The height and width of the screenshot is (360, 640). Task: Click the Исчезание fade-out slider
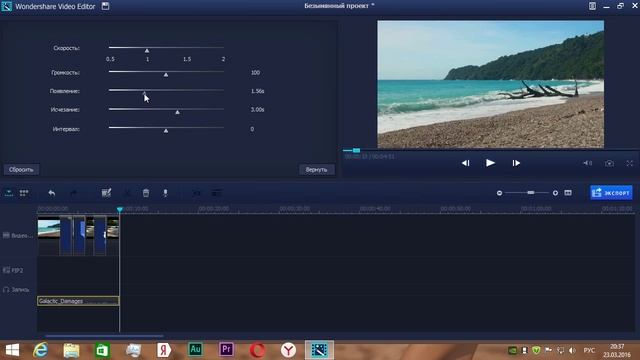(x=166, y=109)
